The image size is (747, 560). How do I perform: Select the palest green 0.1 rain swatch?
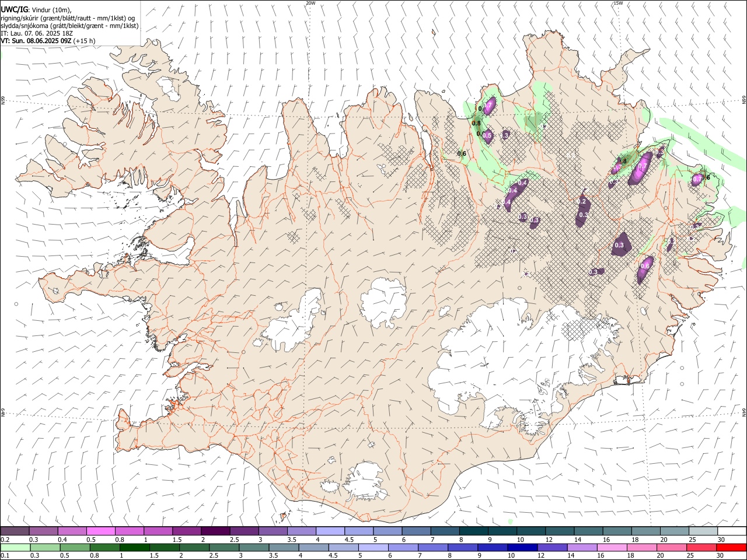tap(15, 547)
